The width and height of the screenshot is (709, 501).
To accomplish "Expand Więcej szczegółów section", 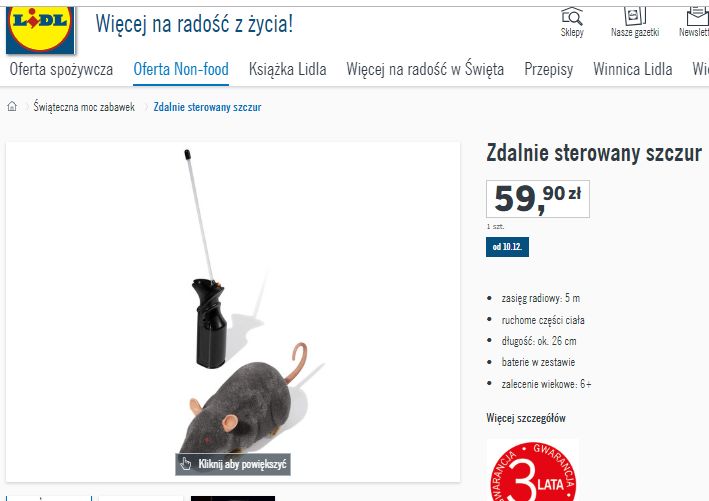I will [x=526, y=418].
